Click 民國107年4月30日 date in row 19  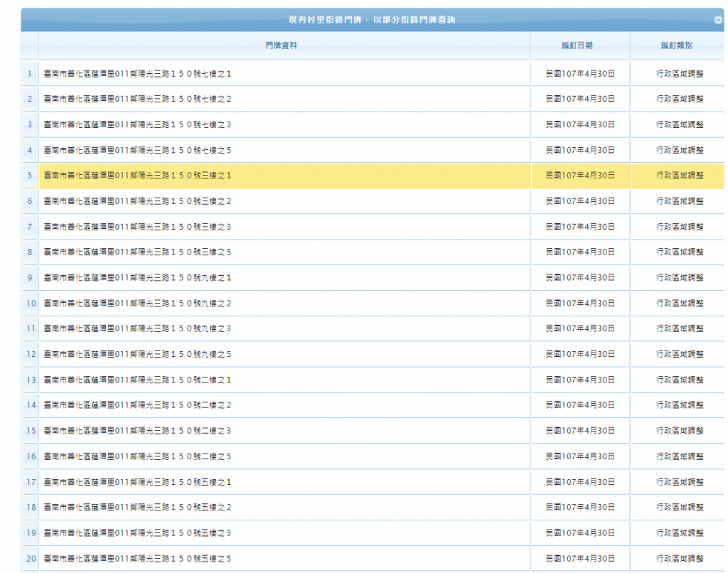pyautogui.click(x=580, y=533)
